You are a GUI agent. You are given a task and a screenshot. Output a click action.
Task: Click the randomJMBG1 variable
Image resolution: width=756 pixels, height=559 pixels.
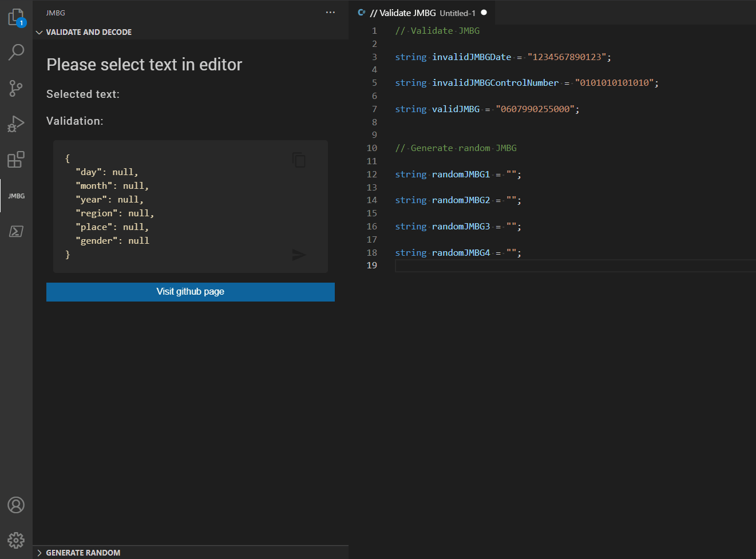point(461,174)
